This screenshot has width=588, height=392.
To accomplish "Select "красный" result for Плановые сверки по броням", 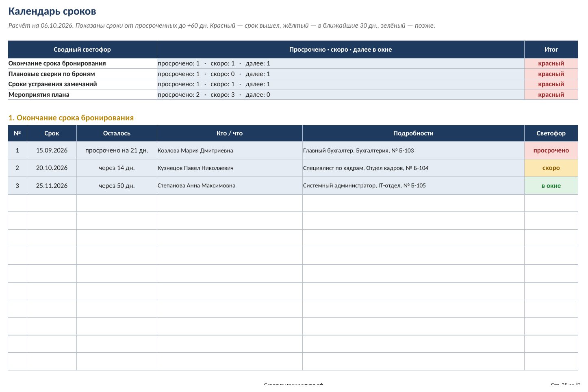I will (551, 74).
